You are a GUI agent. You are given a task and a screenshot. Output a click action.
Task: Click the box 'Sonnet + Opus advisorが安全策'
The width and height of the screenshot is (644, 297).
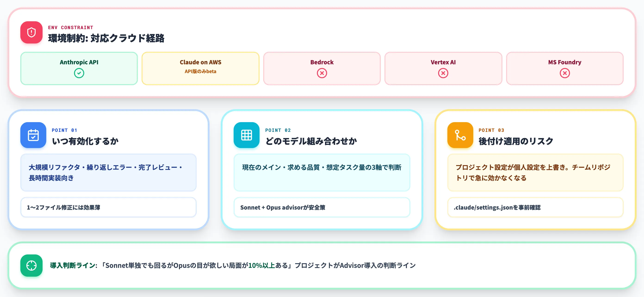coord(322,207)
